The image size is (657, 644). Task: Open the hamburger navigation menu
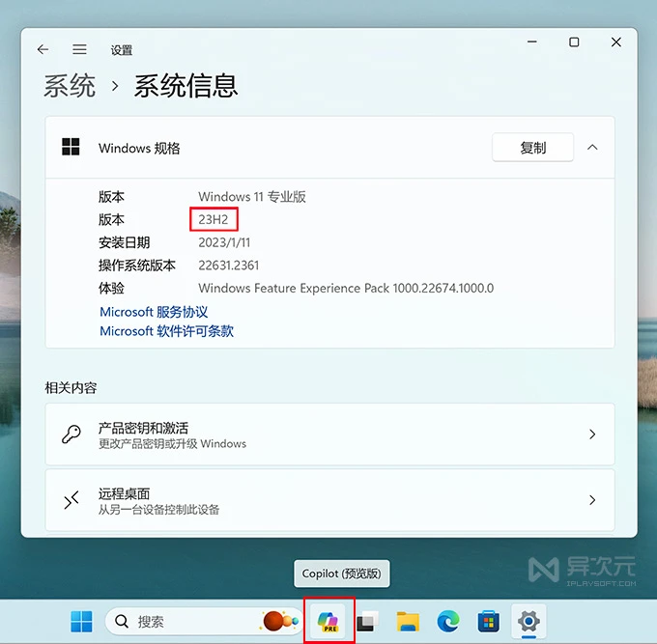[x=79, y=49]
